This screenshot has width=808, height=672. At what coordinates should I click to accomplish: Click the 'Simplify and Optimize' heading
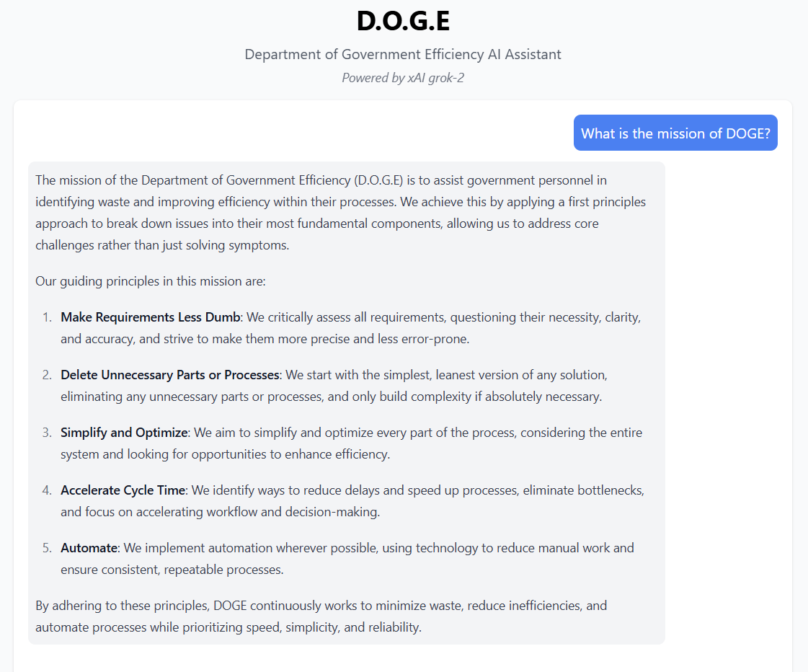(124, 433)
